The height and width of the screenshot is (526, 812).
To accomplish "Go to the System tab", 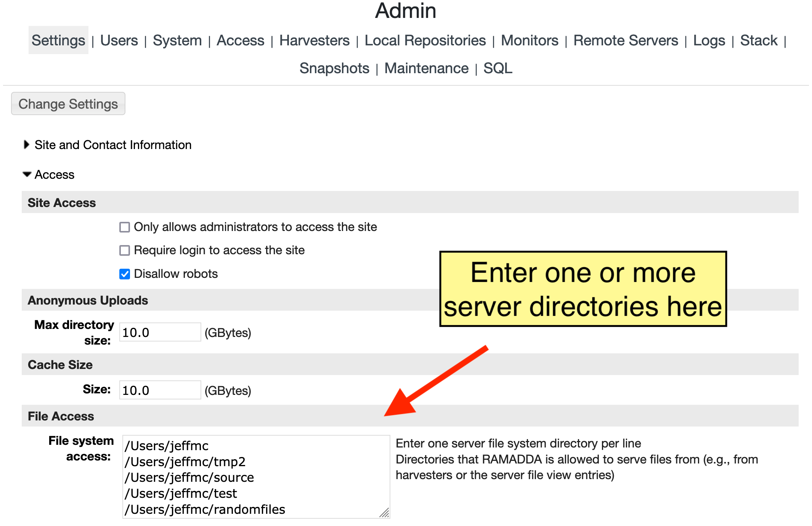I will (177, 40).
